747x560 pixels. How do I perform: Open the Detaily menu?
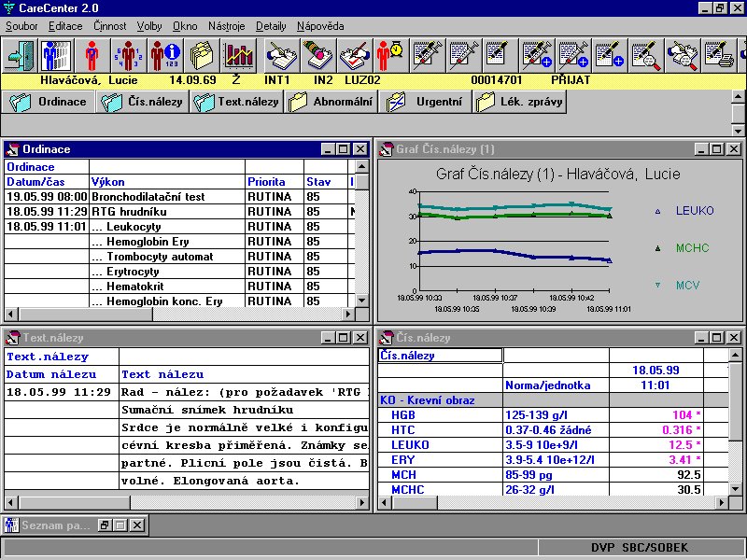pyautogui.click(x=271, y=26)
